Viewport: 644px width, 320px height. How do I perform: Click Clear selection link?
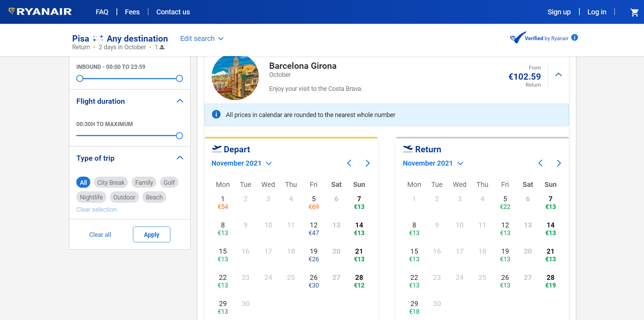click(x=96, y=209)
